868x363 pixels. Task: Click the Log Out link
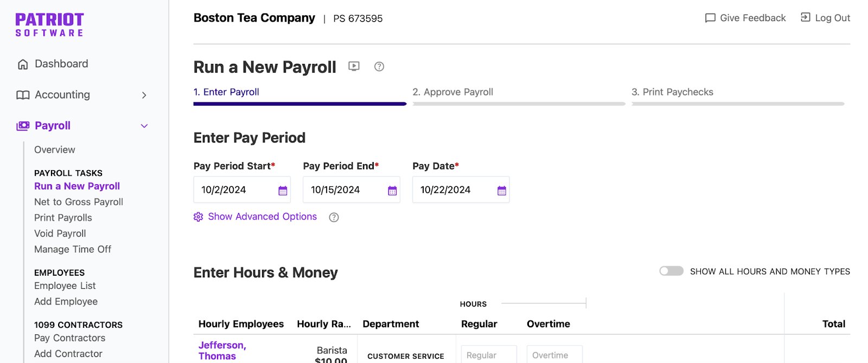[x=832, y=18]
